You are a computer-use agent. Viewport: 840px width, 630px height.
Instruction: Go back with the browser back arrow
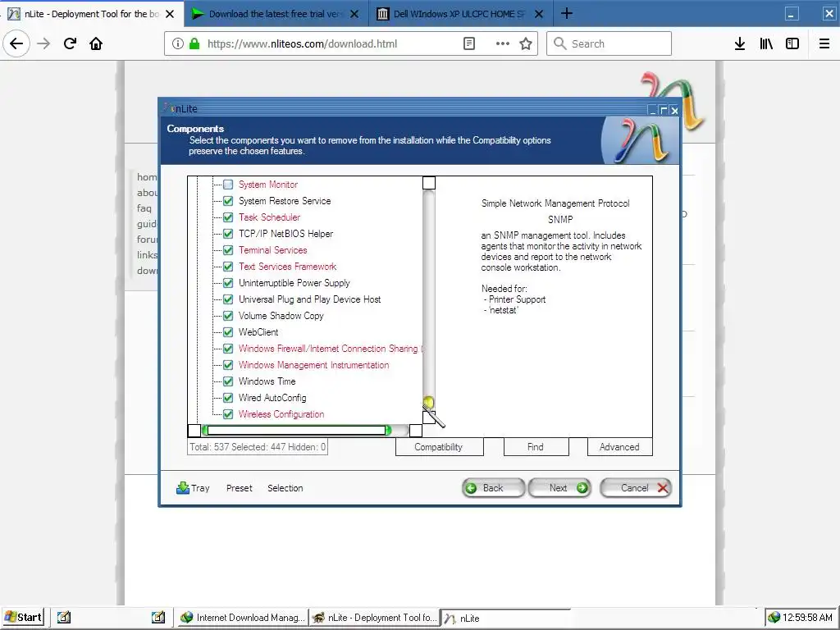[x=16, y=43]
